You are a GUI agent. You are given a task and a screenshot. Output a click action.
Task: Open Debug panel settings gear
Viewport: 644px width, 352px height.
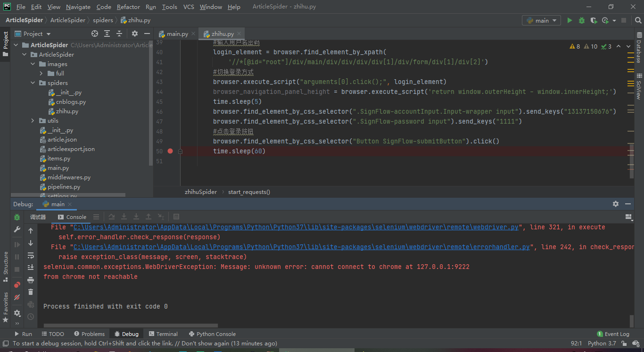pyautogui.click(x=615, y=204)
